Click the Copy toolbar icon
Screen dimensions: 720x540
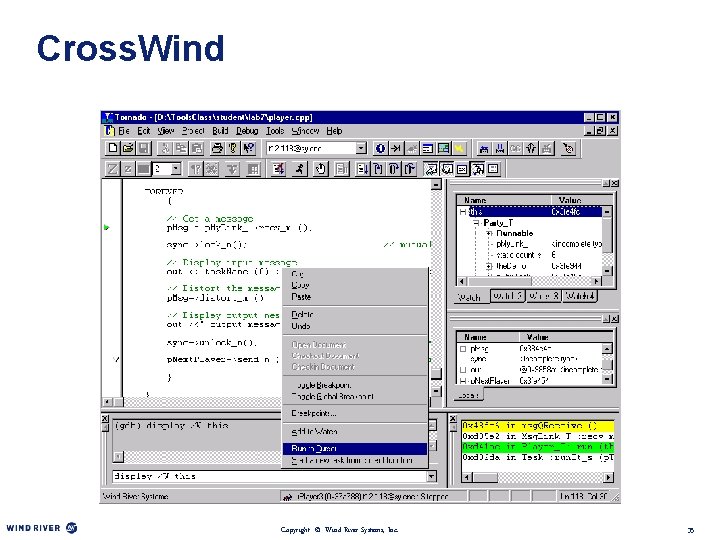point(181,148)
